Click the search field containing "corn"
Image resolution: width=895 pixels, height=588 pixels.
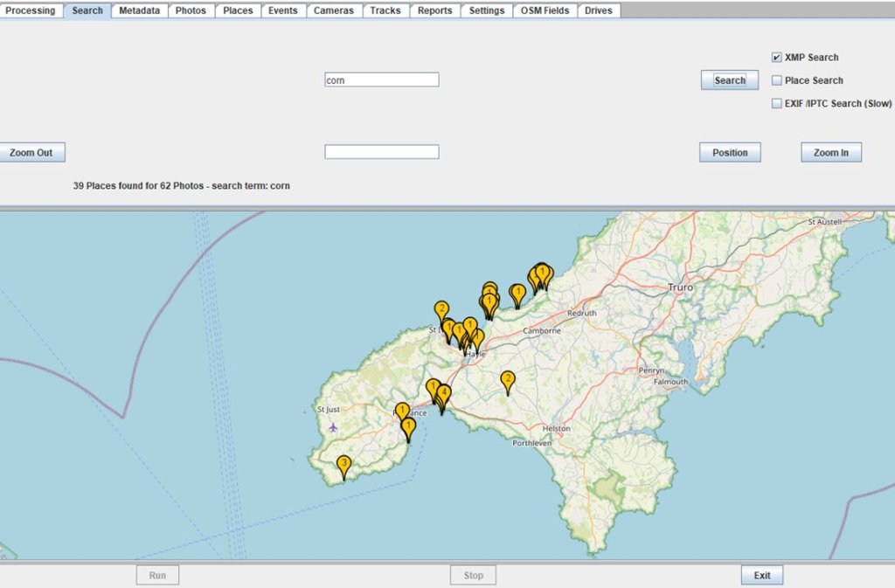[x=381, y=80]
